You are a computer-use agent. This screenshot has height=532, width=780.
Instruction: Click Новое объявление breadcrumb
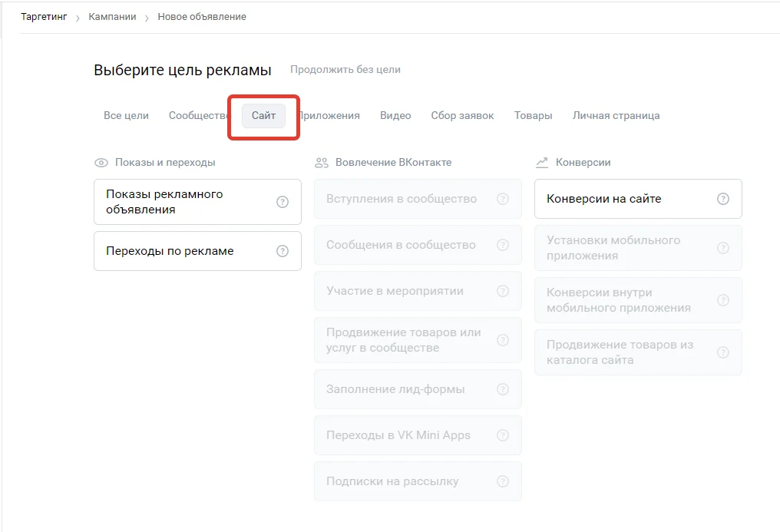[202, 17]
